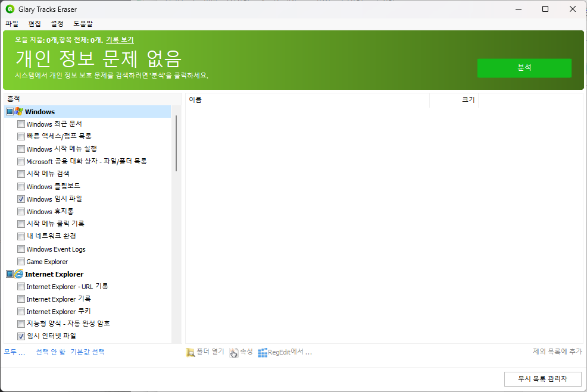Open 무시 목록 관리자 button

[543, 379]
